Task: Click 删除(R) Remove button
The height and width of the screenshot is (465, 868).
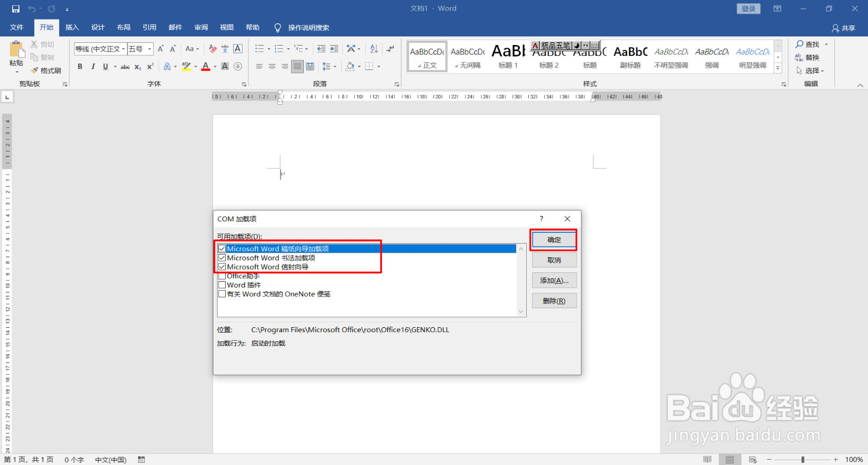Action: (x=554, y=301)
